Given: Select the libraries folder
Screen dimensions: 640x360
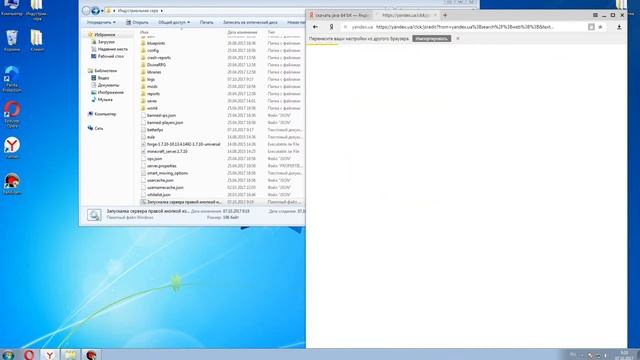Looking at the screenshot, I should 154,72.
